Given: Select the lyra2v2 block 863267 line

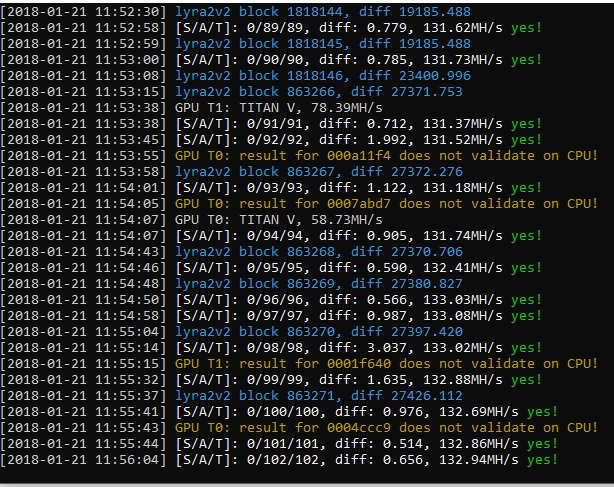Looking at the screenshot, I should pyautogui.click(x=231, y=172).
